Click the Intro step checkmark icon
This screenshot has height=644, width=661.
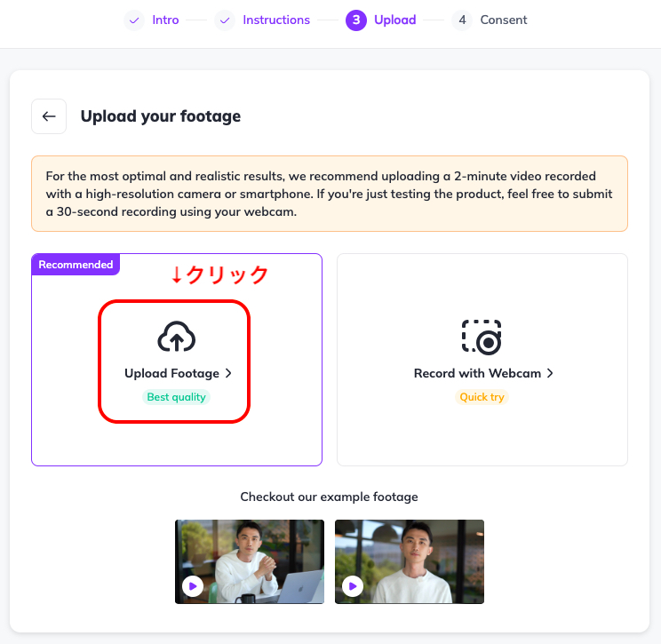click(134, 20)
